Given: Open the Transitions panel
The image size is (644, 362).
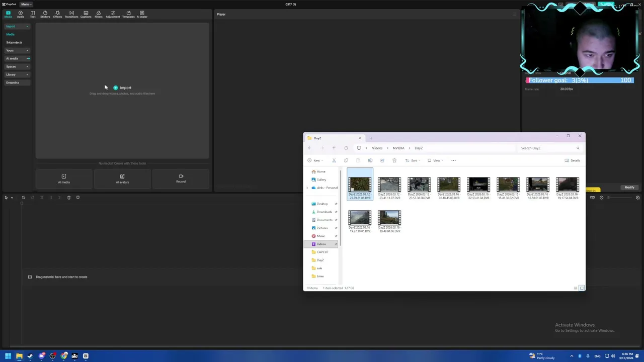Looking at the screenshot, I should tap(71, 14).
